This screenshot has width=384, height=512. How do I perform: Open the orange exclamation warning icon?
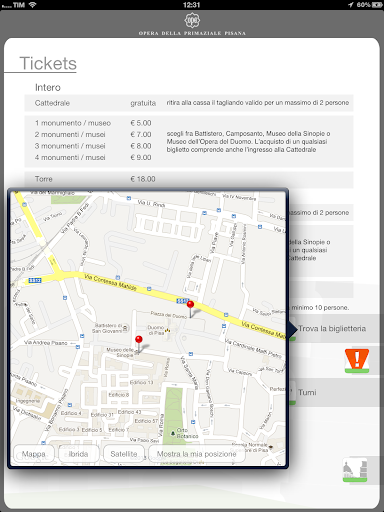pos(357,360)
